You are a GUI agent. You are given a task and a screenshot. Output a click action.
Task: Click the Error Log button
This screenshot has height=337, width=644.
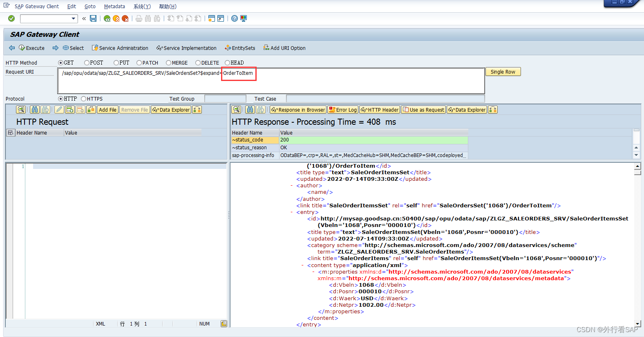tap(343, 110)
